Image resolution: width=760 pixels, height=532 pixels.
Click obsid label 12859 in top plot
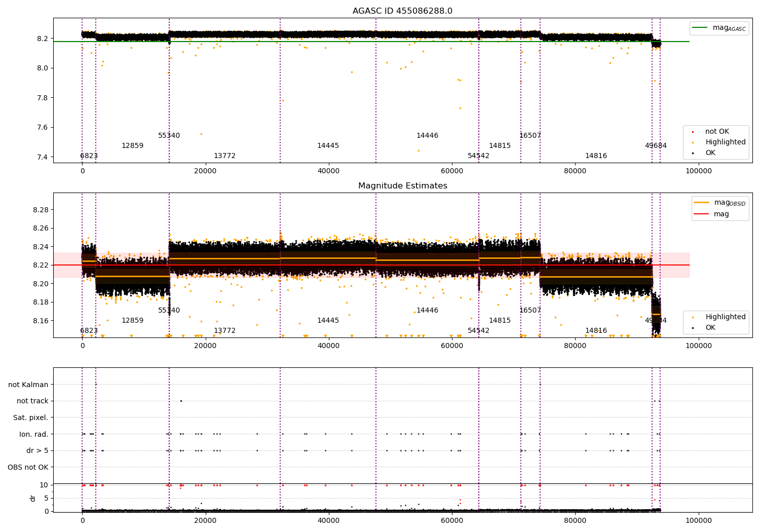[x=132, y=146]
